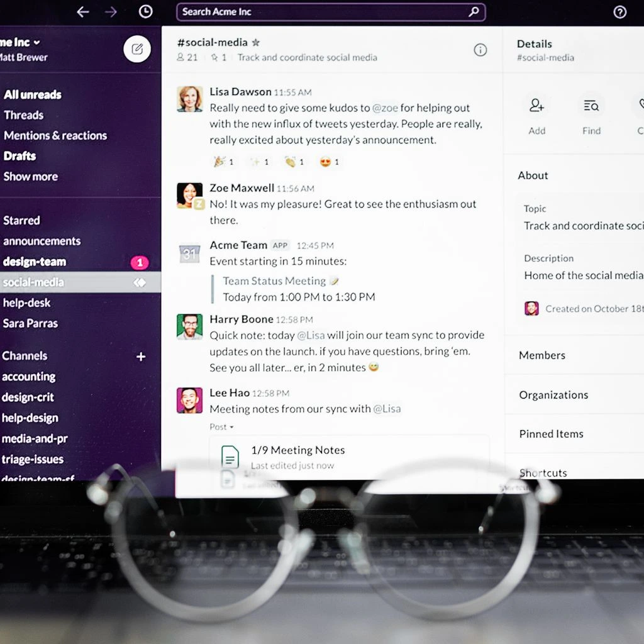Open triage-issues channel
Viewport: 644px width, 644px height.
coord(33,459)
